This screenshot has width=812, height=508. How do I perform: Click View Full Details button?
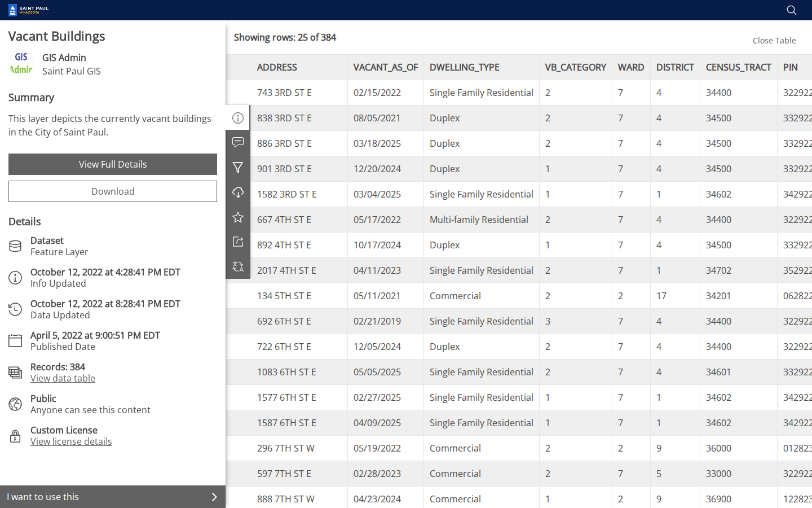pos(113,164)
